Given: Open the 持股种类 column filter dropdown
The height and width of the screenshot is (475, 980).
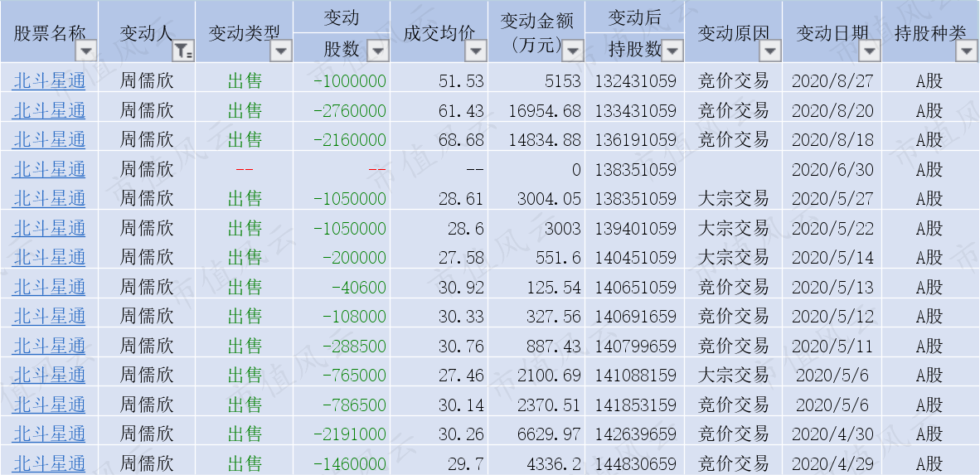Looking at the screenshot, I should click(x=967, y=51).
